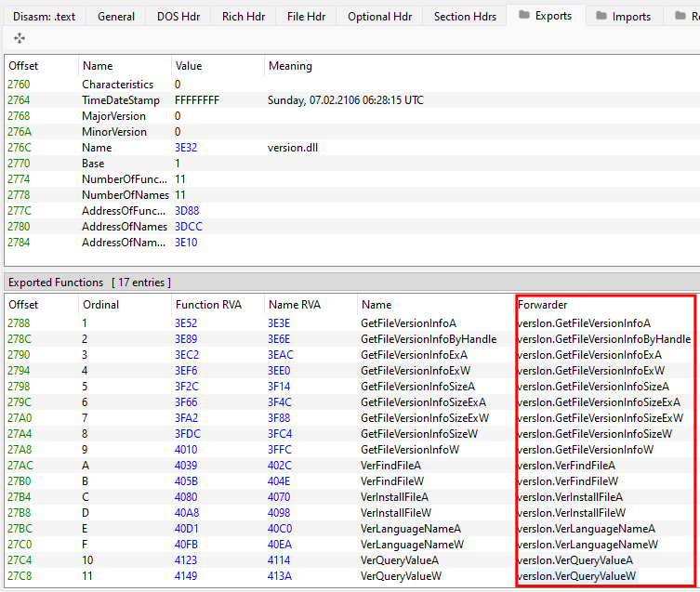
Task: Select the VerQueryValueW export row name
Action: point(401,576)
